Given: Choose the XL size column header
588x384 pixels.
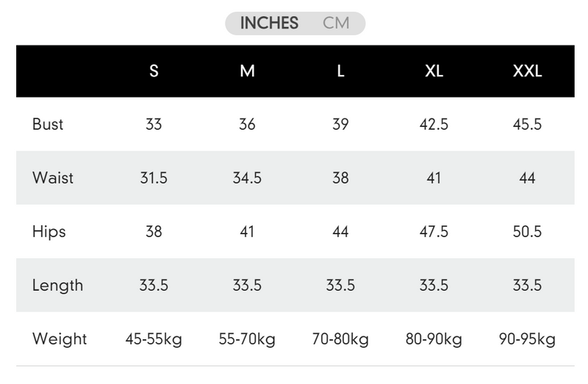Looking at the screenshot, I should tap(434, 71).
